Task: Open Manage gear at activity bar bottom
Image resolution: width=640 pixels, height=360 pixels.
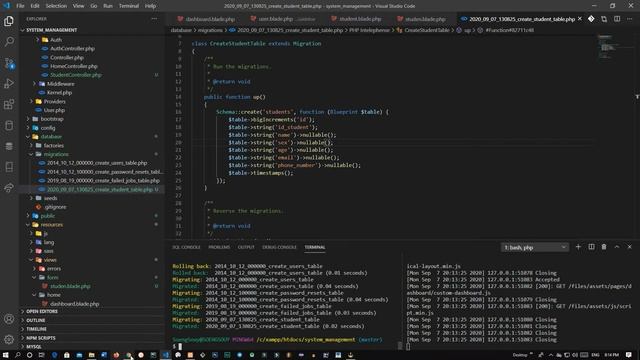Action: pyautogui.click(x=9, y=339)
